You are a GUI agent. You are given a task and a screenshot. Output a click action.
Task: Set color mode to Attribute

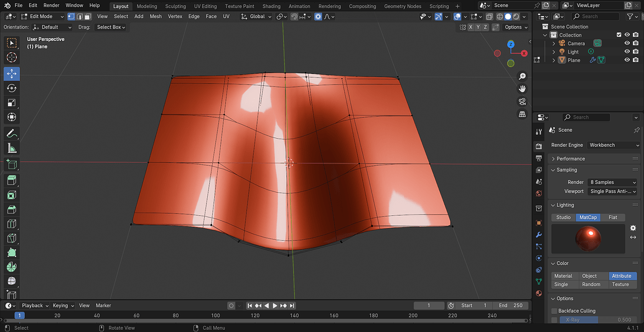[x=622, y=276]
